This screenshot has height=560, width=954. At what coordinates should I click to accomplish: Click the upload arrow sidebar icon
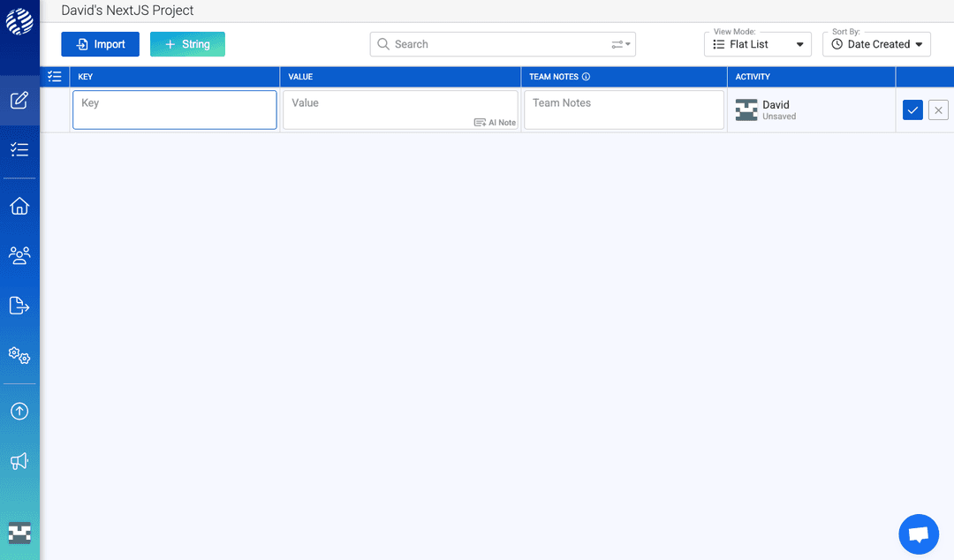[x=19, y=412]
